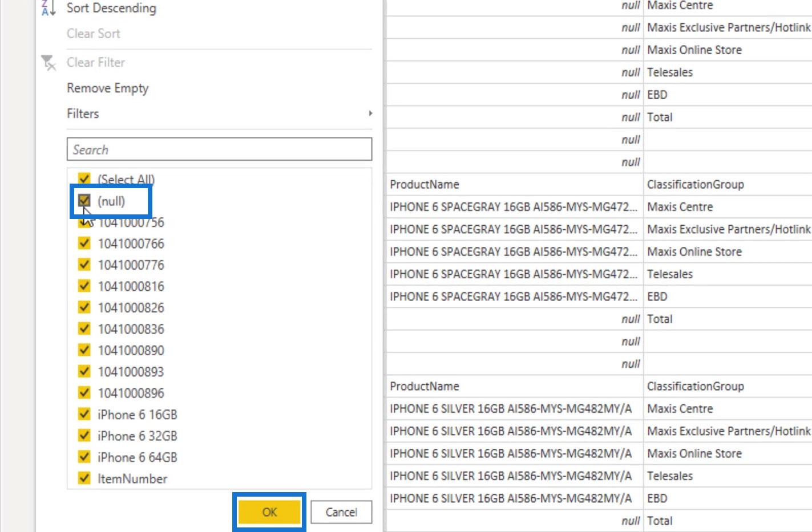Expand the Filters submenu arrow
Screen dimensions: 812x532
[370, 113]
